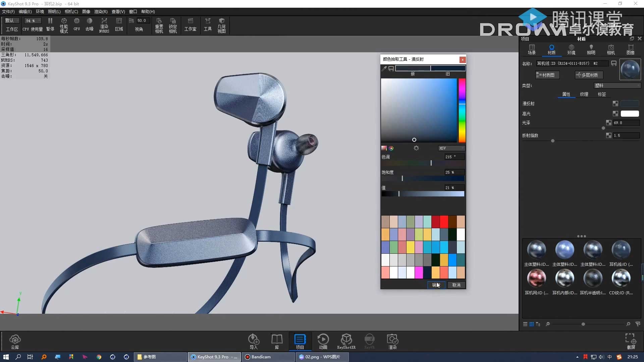644x362 pixels.
Task: Open the KeyShotXR tool
Action: [x=346, y=341]
